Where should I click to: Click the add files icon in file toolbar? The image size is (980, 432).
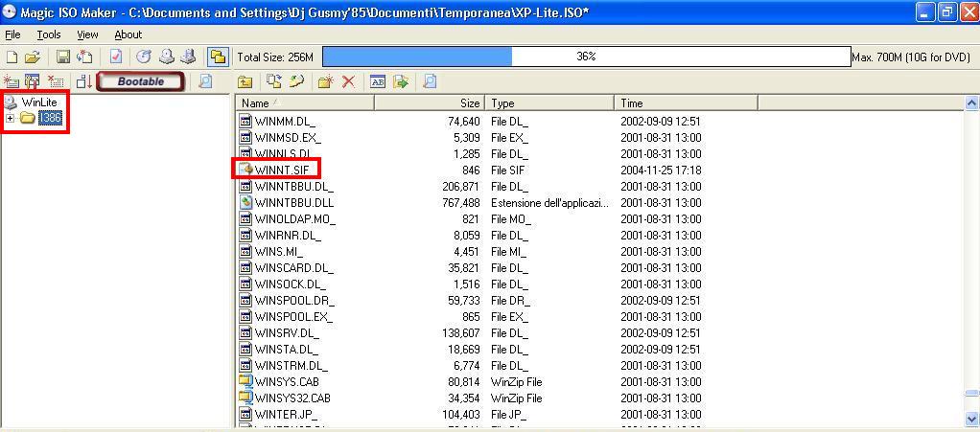(273, 81)
